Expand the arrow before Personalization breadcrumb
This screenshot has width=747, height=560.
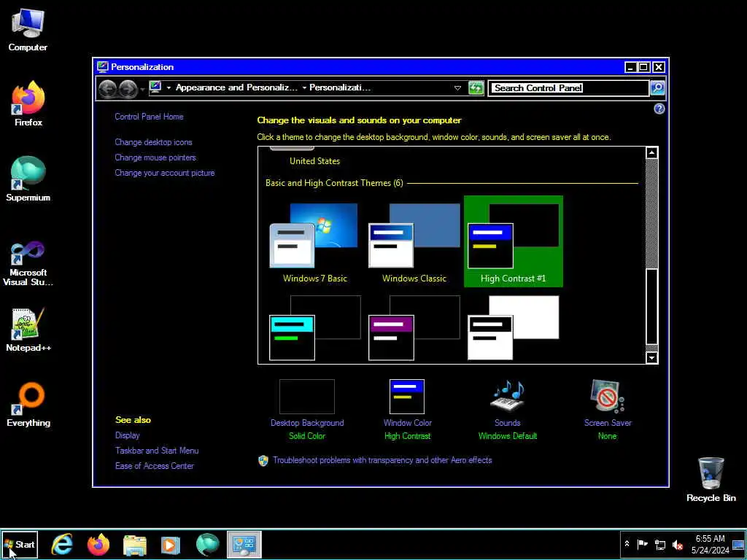(x=304, y=87)
